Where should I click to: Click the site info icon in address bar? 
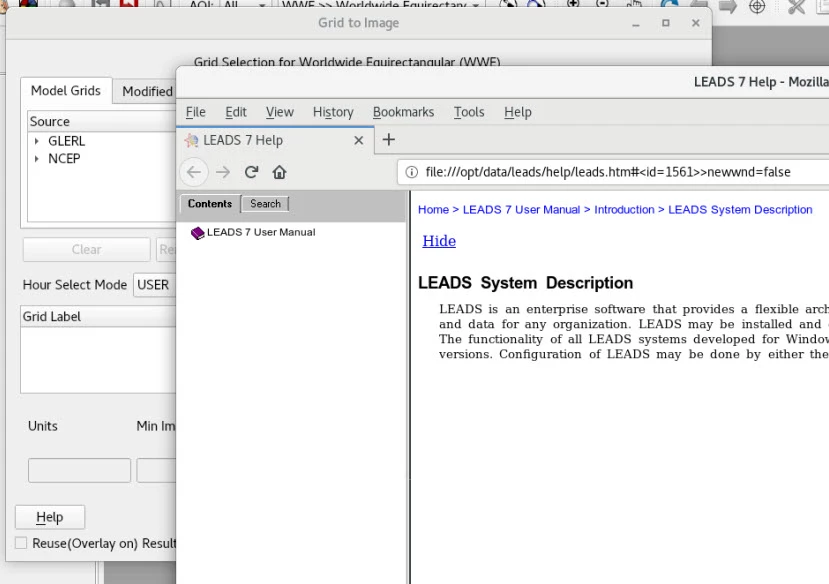(411, 172)
